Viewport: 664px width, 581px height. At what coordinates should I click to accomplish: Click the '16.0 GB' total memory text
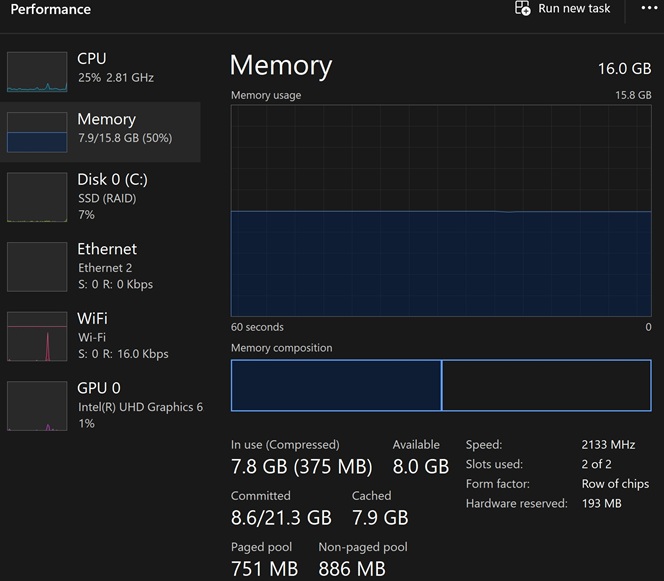625,69
